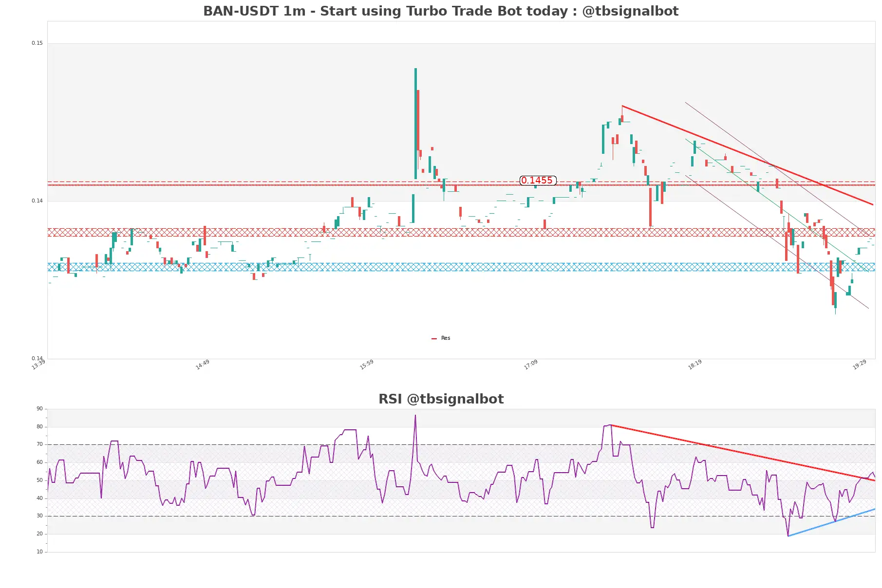The image size is (882, 588).
Task: Click the RSI 90 axis label
Action: [x=39, y=409]
